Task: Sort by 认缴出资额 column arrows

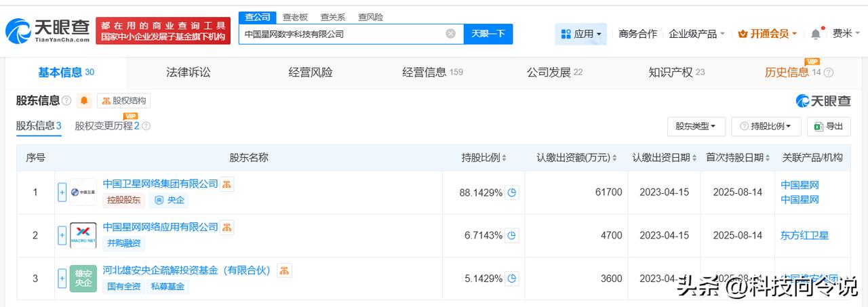Action: 614,158
